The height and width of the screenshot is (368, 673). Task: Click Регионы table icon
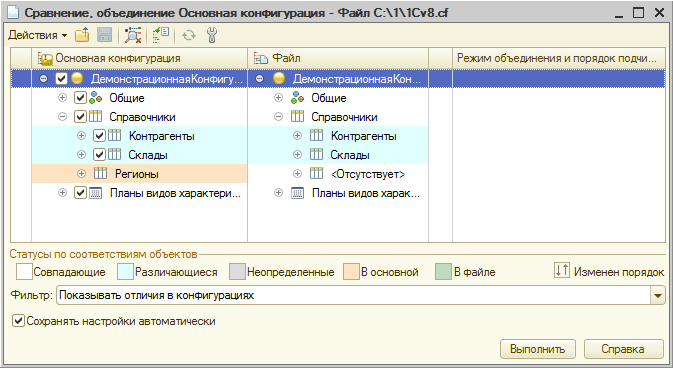pos(100,173)
